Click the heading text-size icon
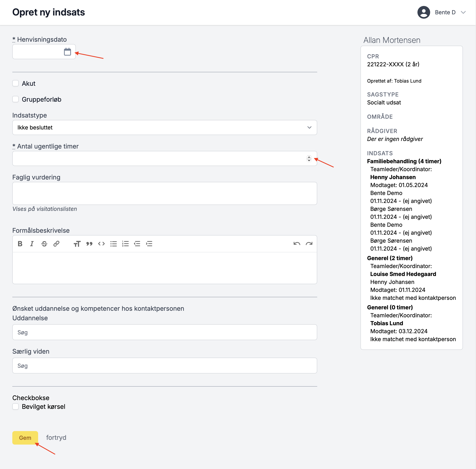This screenshot has height=469, width=476. (x=77, y=244)
